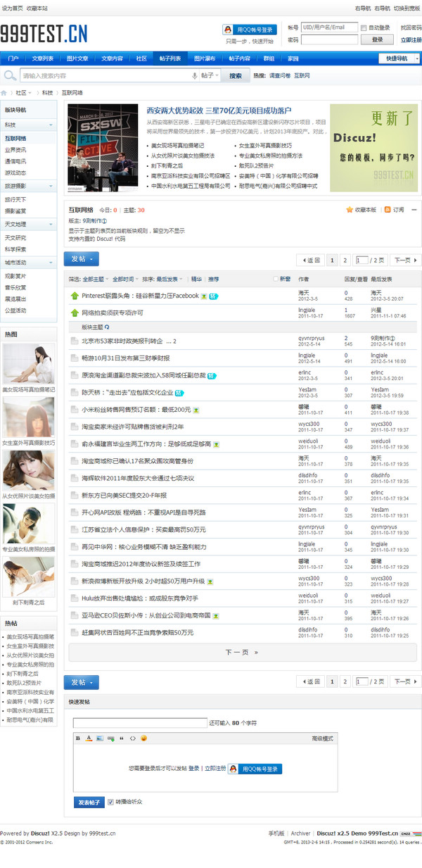Open 立即注册 link in quick post area
Screen dimensions: 422x868
click(215, 769)
